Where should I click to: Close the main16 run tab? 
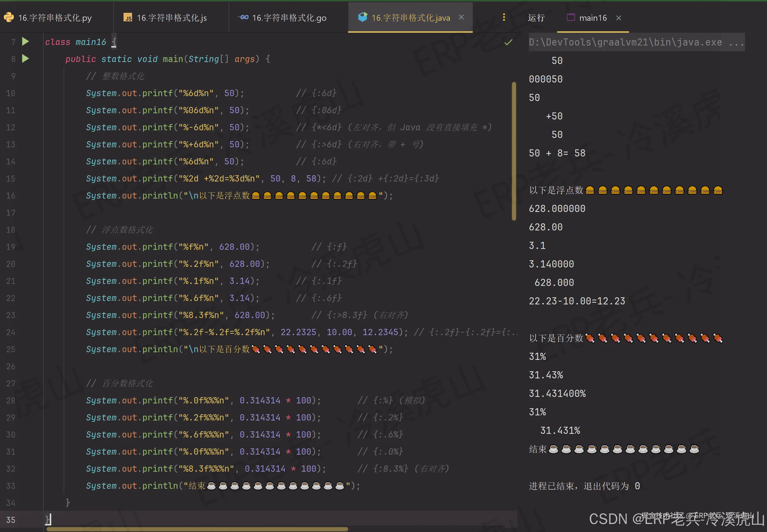click(619, 18)
